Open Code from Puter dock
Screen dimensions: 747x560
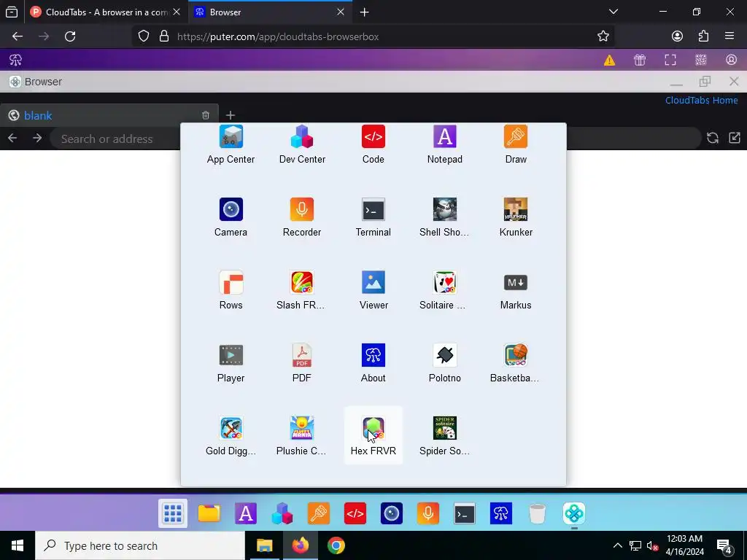point(355,513)
